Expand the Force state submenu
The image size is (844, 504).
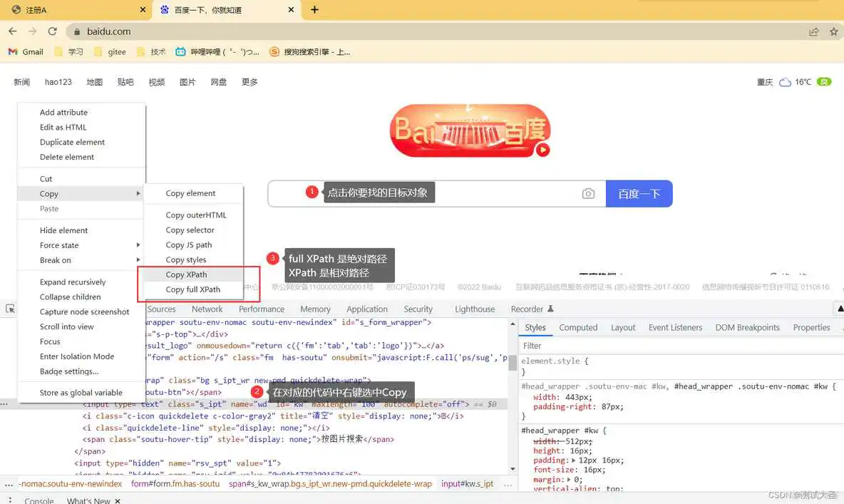point(139,245)
